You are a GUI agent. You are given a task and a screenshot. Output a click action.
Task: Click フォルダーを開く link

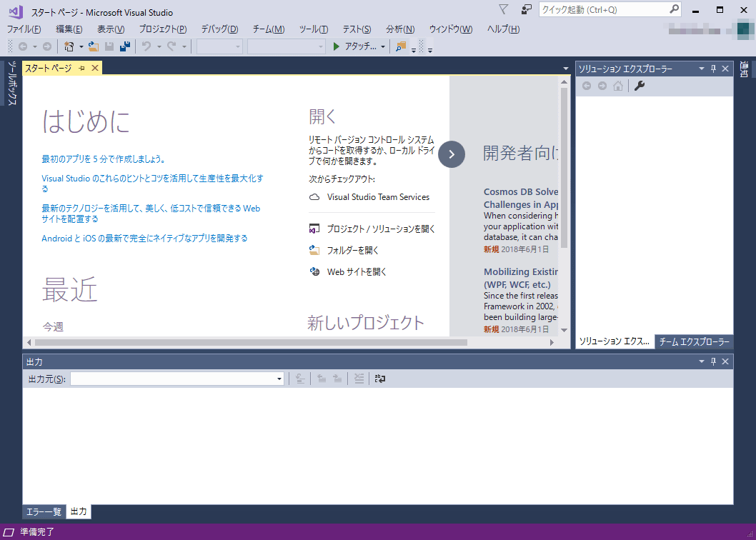[x=353, y=250]
